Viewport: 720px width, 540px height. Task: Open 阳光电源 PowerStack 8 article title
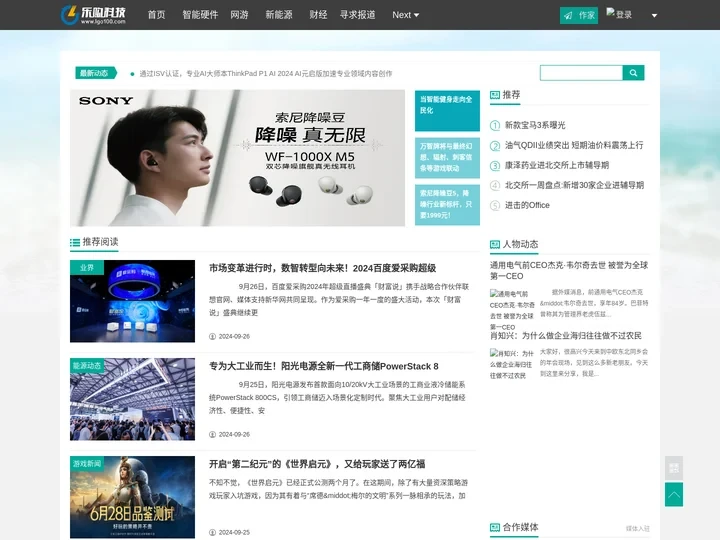tap(324, 366)
